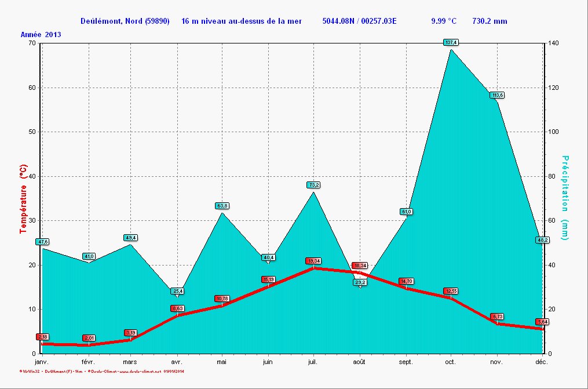Select the 29,2 precipitation label for August
This screenshot has width=588, height=389.
360,282
